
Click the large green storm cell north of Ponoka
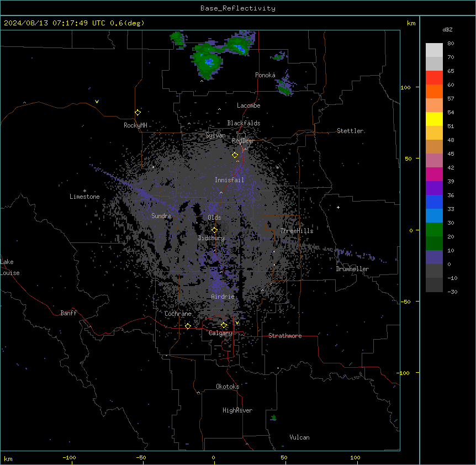(207, 61)
